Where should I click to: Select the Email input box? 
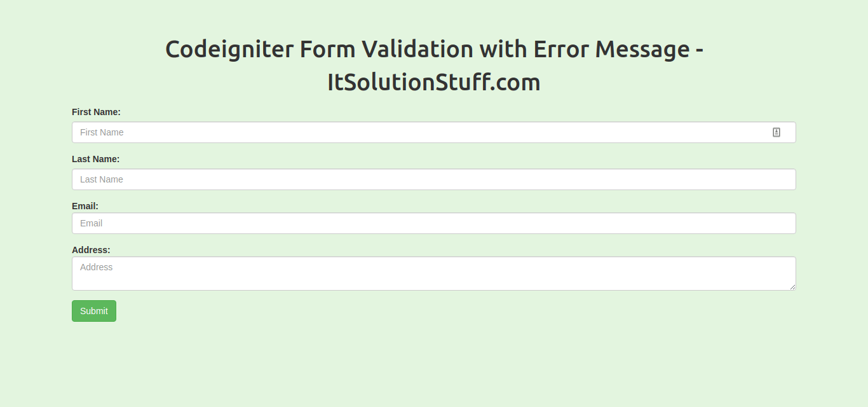coord(434,223)
